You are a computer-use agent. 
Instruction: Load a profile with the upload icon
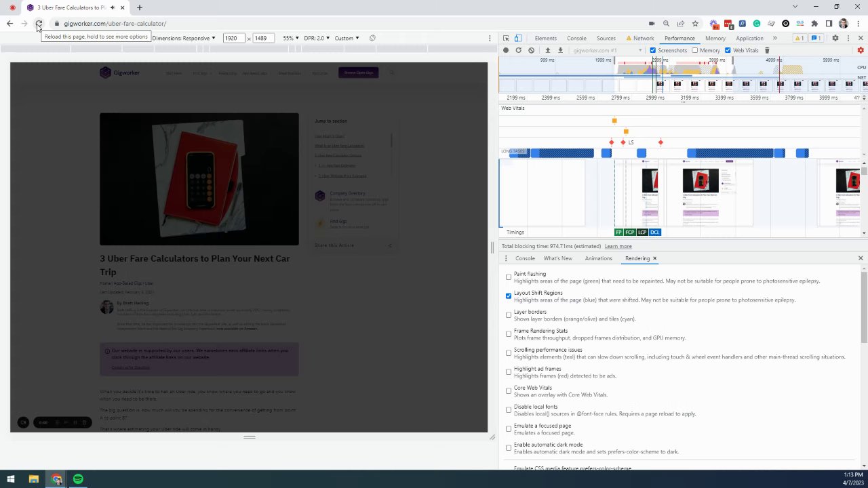[548, 50]
